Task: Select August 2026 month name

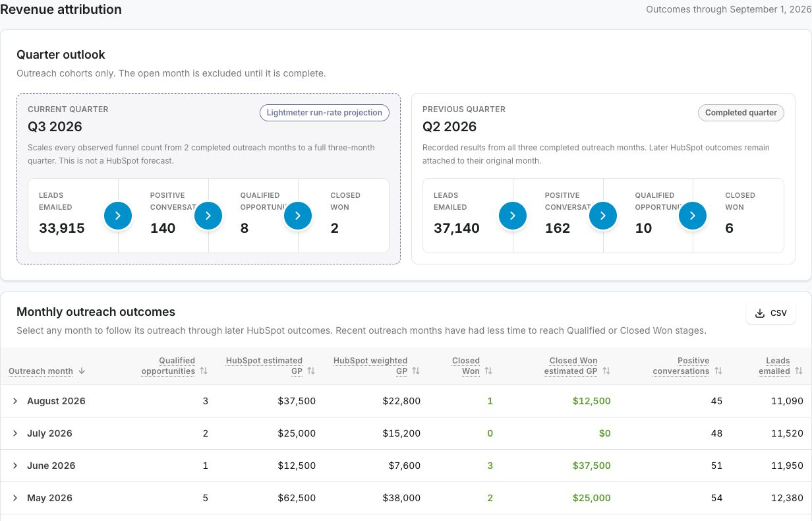Action: [x=56, y=401]
